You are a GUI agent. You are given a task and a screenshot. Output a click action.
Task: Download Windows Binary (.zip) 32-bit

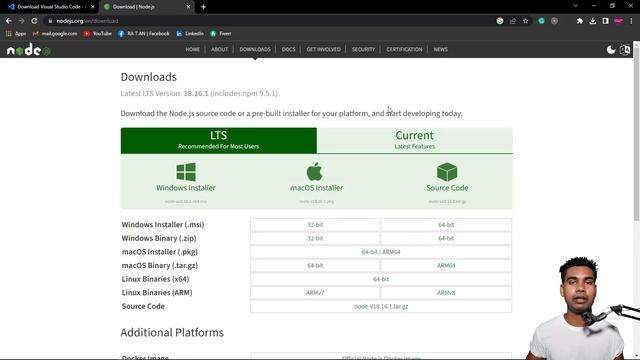[315, 238]
